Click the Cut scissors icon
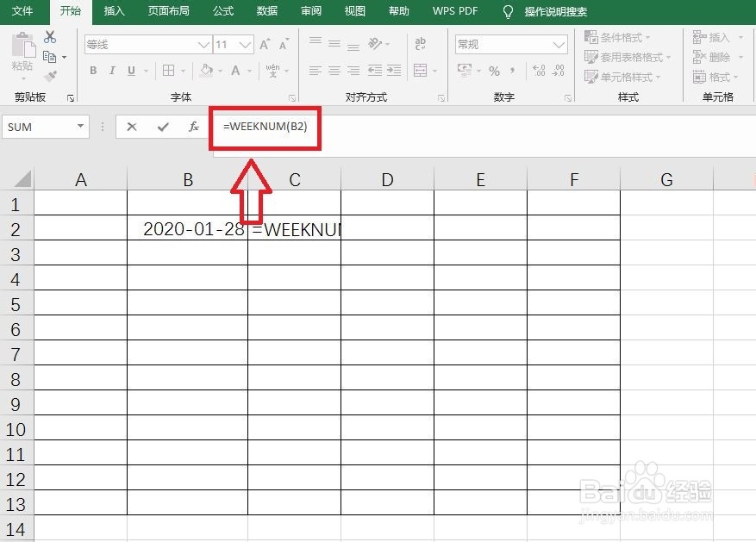The width and height of the screenshot is (756, 542). (x=50, y=36)
